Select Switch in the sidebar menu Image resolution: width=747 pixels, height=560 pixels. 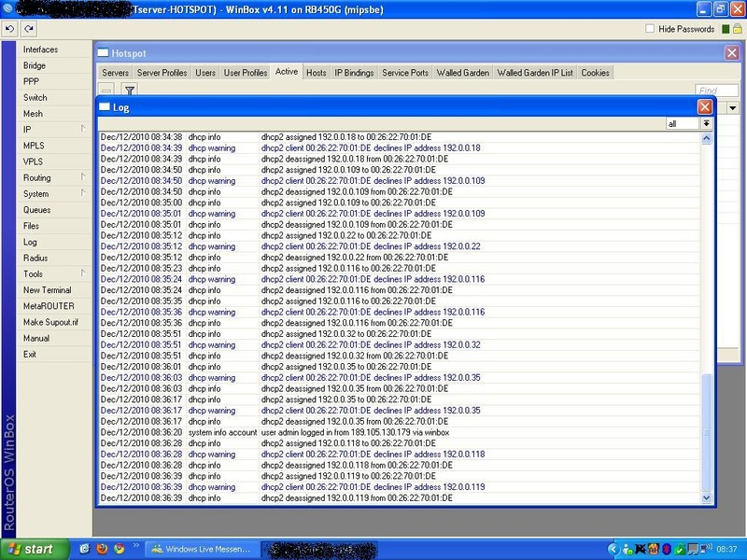pos(35,98)
